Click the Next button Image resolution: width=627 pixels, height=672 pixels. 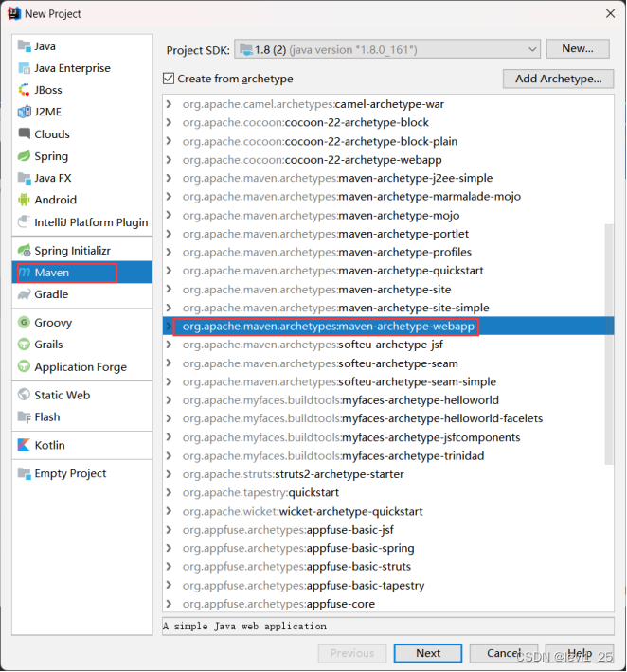point(427,653)
